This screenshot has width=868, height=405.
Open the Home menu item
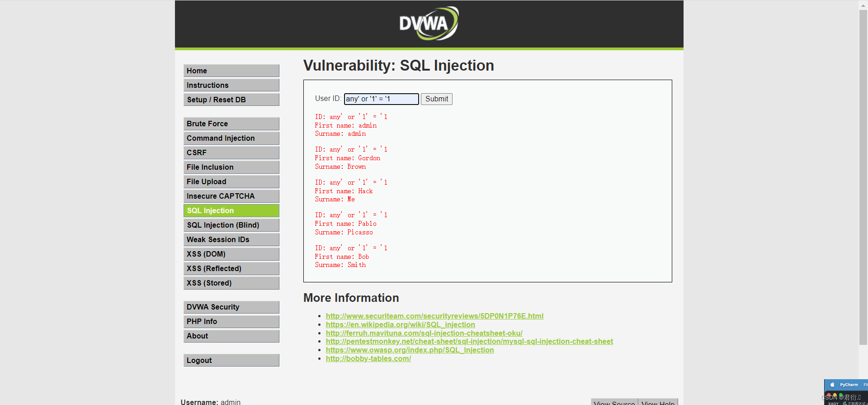click(231, 71)
